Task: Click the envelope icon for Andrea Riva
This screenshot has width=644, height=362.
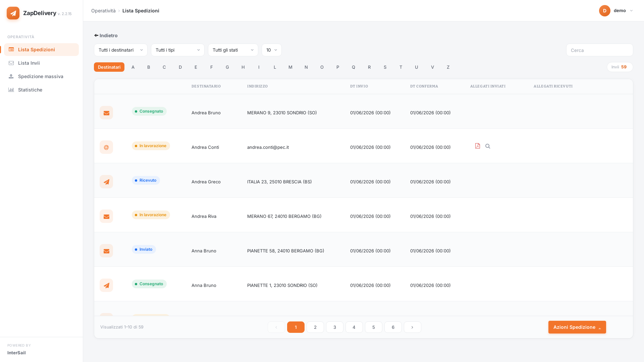Action: pos(106,216)
